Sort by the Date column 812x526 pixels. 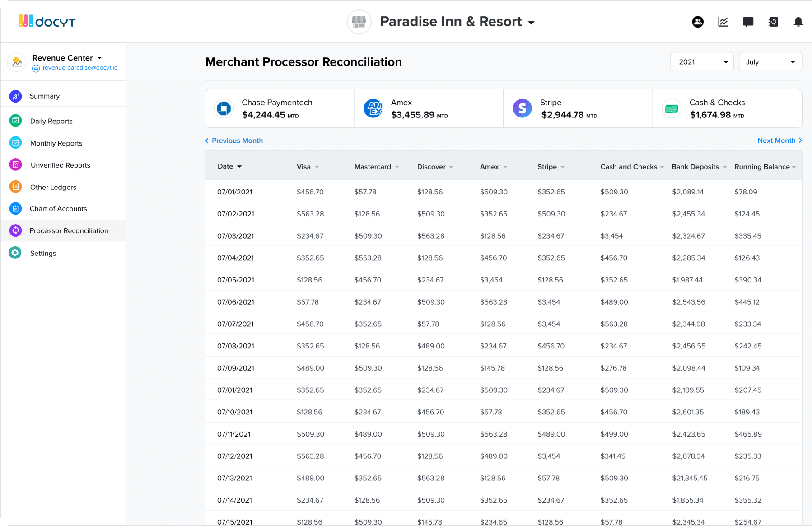pyautogui.click(x=229, y=166)
